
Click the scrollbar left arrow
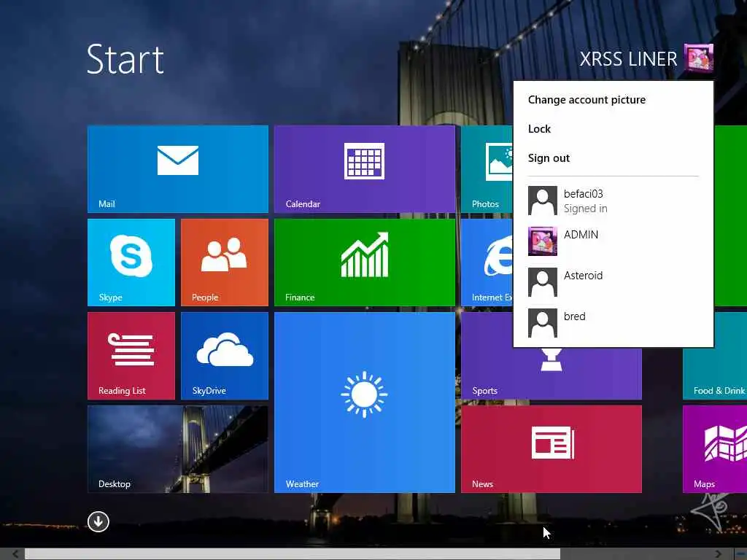click(15, 554)
